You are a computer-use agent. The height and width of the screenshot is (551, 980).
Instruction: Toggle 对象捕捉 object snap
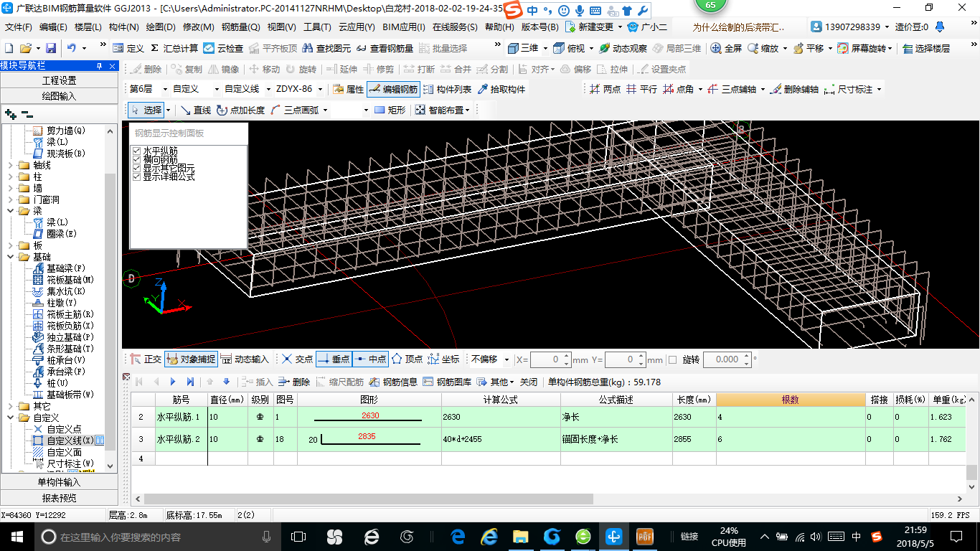tap(190, 359)
